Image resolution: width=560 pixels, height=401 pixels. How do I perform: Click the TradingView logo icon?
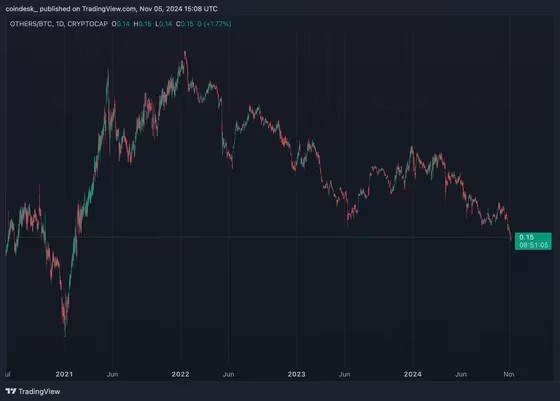tap(11, 391)
